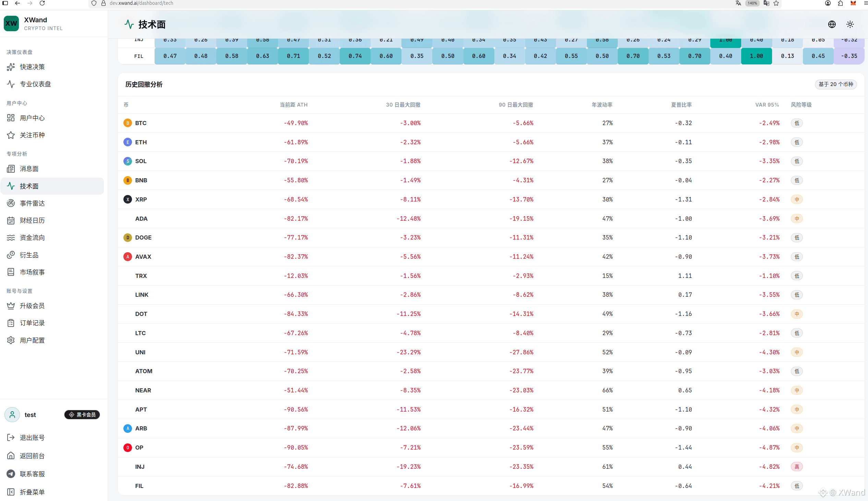
Task: Click the 风险等级 column header
Action: point(801,105)
